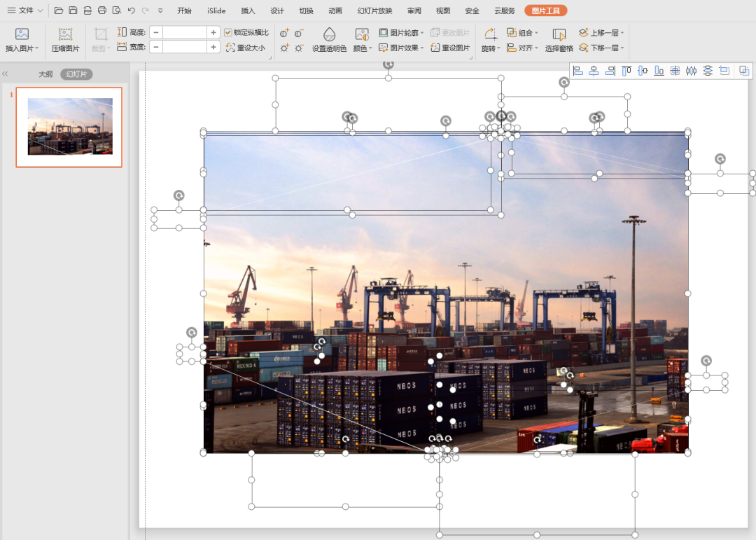Open the 审阅 tab

tap(414, 11)
